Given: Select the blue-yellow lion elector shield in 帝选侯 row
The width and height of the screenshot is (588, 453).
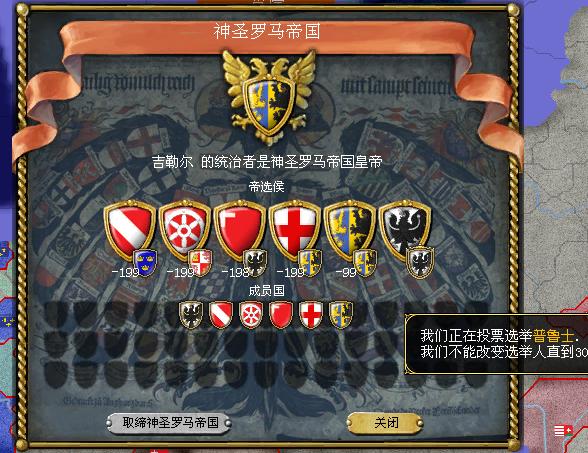Looking at the screenshot, I should tap(350, 230).
